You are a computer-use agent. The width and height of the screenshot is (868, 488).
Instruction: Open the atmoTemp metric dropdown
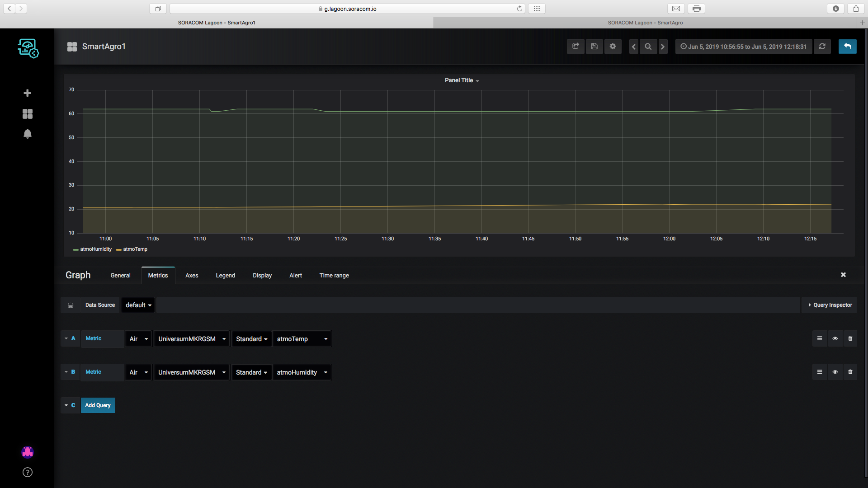302,339
